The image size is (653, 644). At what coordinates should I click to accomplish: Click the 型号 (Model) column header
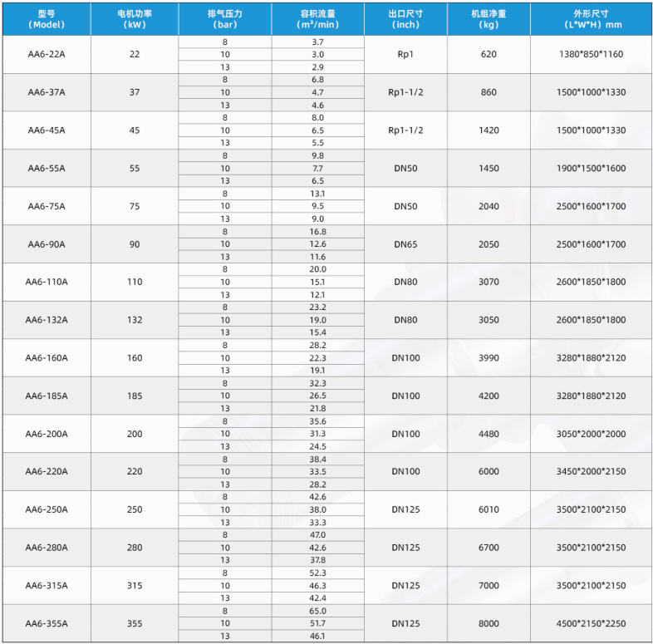[47, 19]
